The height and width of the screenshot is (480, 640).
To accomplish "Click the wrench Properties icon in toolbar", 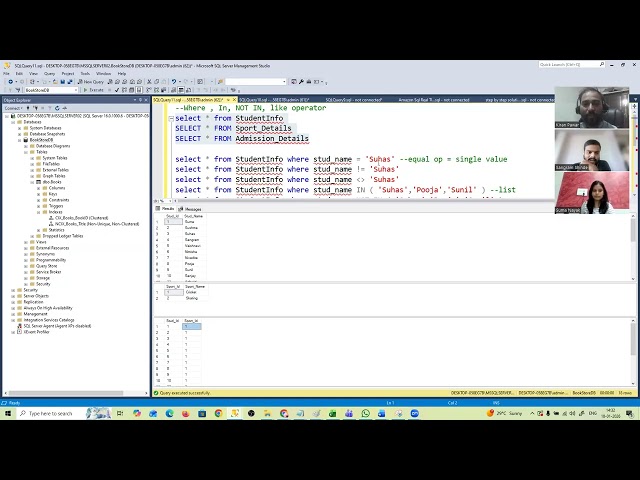I will coord(301,82).
